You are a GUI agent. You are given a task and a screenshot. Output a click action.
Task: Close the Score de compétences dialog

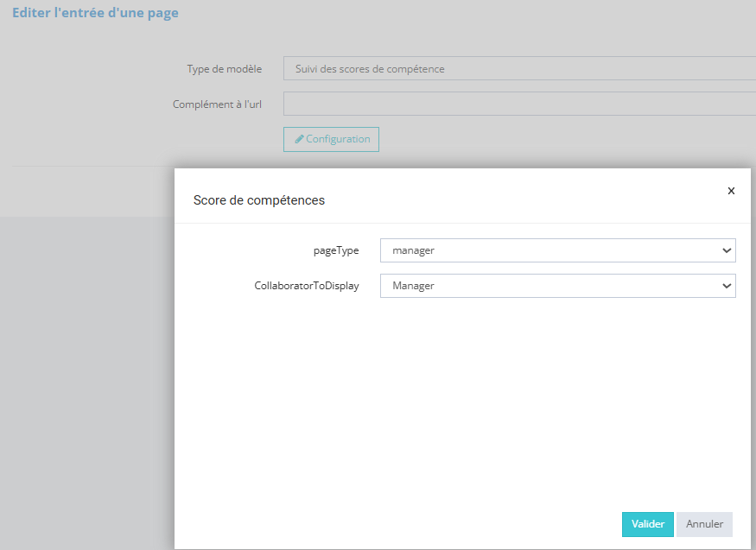[731, 191]
